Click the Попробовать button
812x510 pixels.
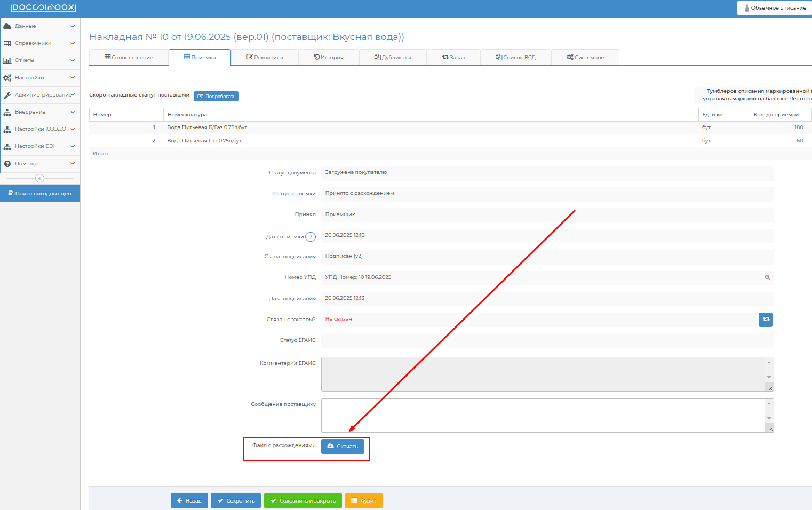216,97
